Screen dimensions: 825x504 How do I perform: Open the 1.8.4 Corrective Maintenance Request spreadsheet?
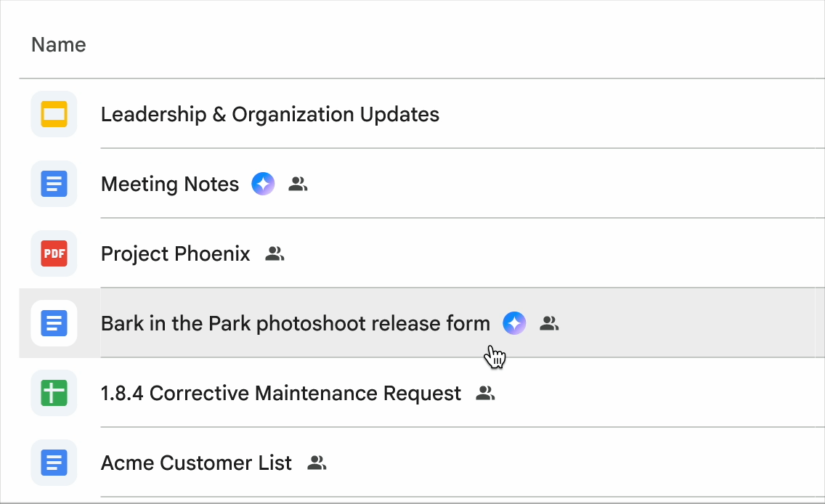pos(280,393)
